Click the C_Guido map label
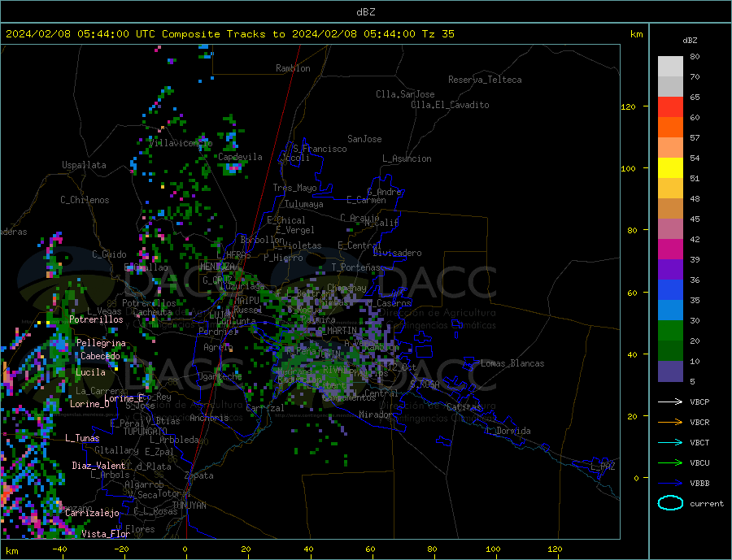 pyautogui.click(x=109, y=254)
